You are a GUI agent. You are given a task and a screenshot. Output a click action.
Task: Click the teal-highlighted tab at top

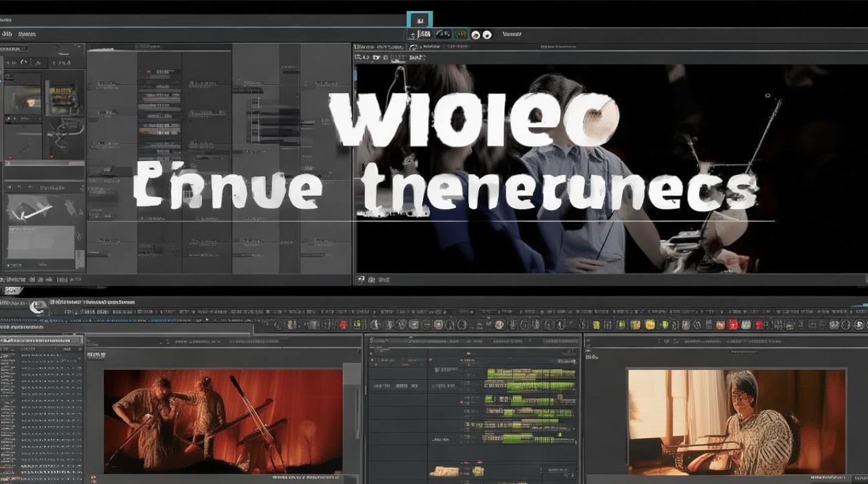tap(420, 20)
